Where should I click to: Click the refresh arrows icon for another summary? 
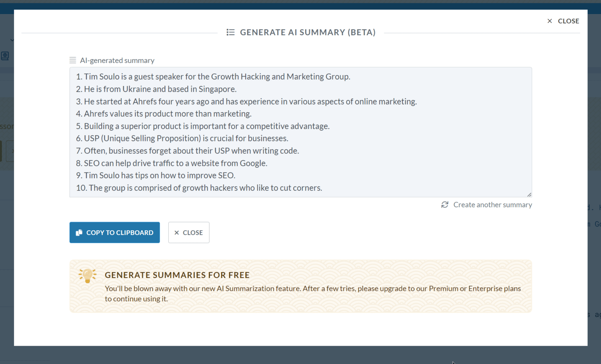click(x=445, y=205)
